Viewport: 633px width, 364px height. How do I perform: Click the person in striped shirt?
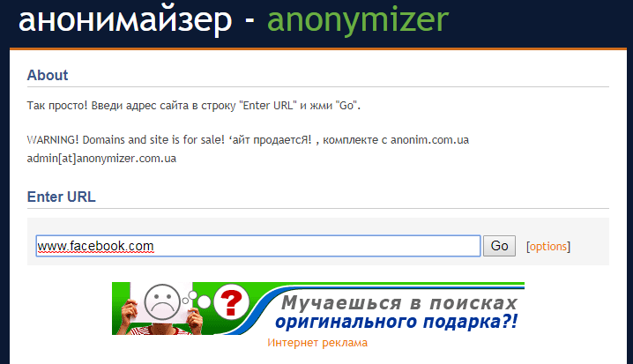pos(163,321)
